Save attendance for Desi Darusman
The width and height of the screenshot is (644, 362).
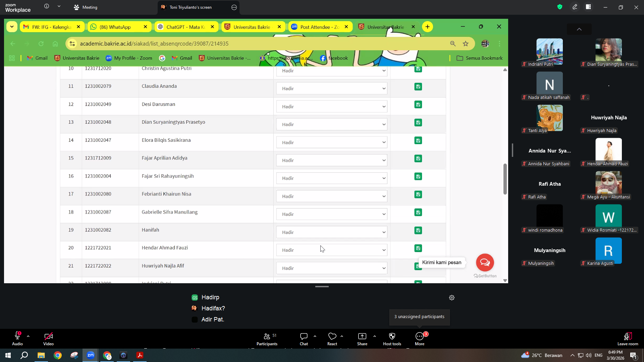coord(418,105)
